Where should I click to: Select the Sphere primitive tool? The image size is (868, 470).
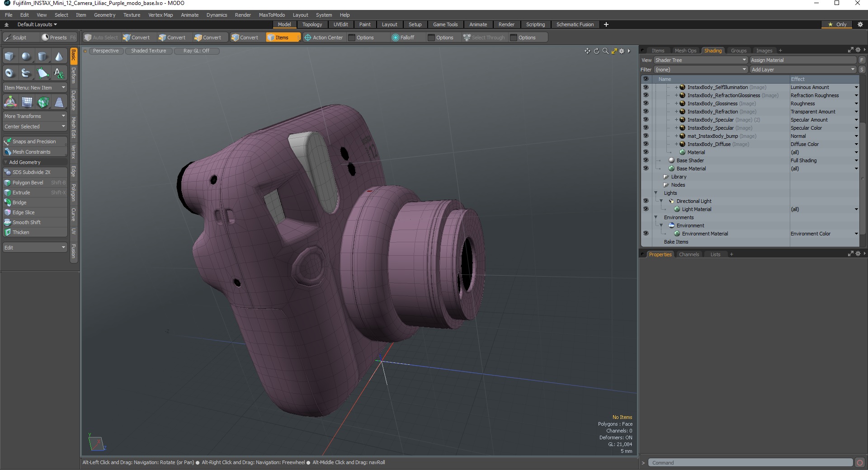pyautogui.click(x=26, y=56)
